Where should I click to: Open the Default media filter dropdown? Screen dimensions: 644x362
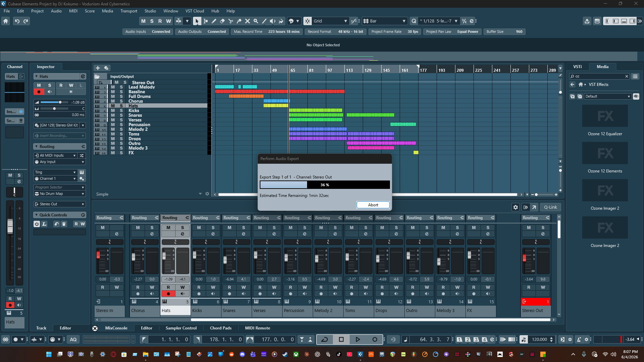pos(608,97)
